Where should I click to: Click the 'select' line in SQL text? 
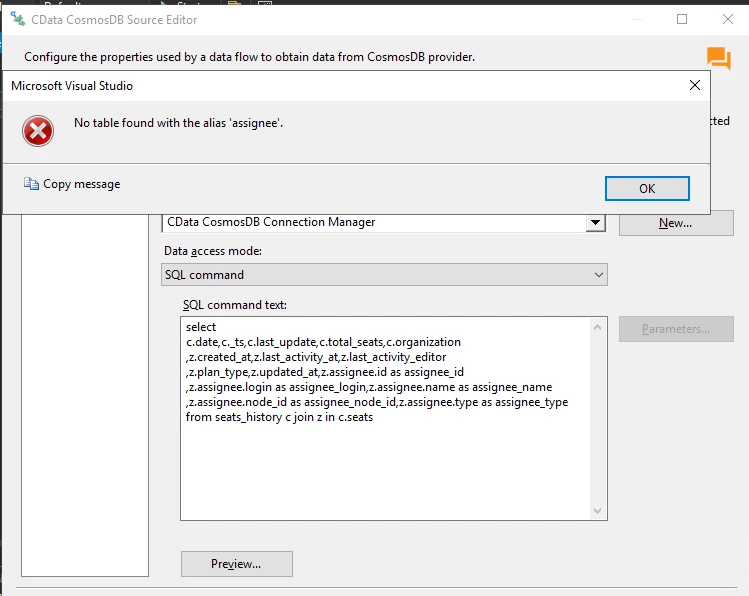click(x=201, y=327)
